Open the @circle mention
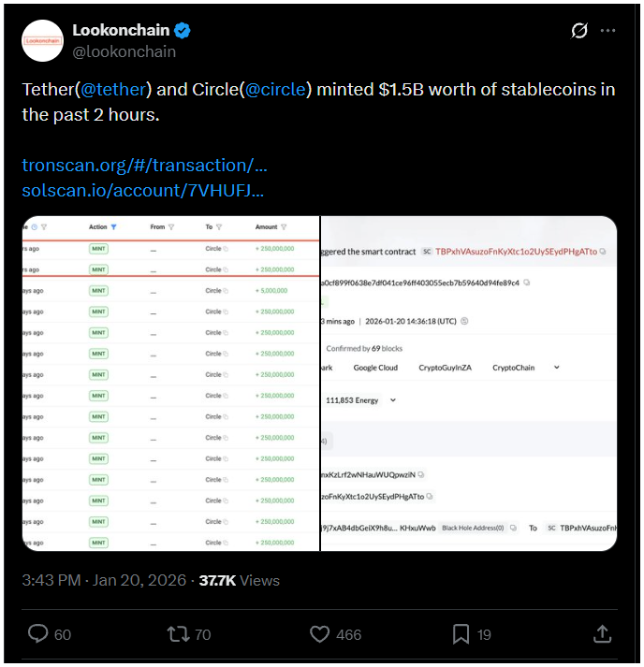 pyautogui.click(x=277, y=90)
